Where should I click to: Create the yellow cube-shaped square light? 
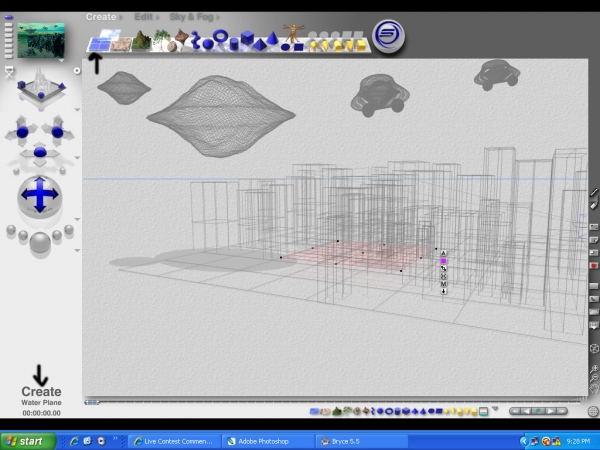pos(361,46)
